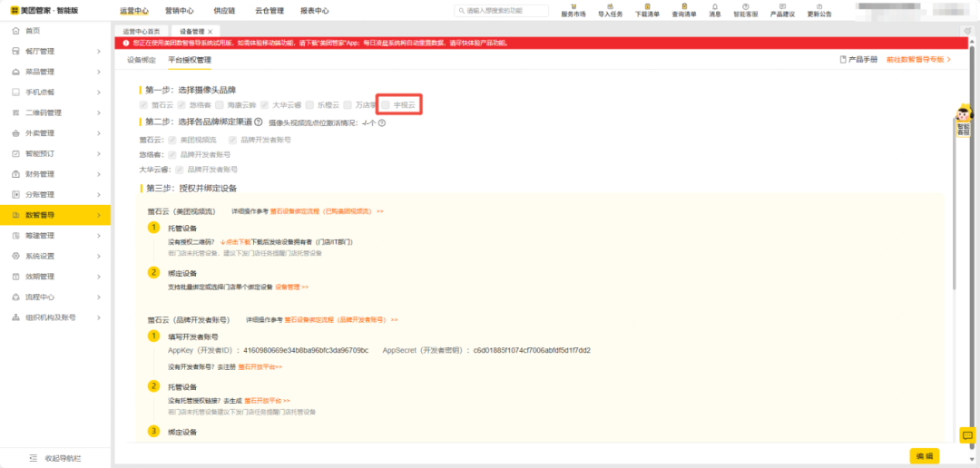Open the floating 智能客服 mascot widget

coord(963,121)
